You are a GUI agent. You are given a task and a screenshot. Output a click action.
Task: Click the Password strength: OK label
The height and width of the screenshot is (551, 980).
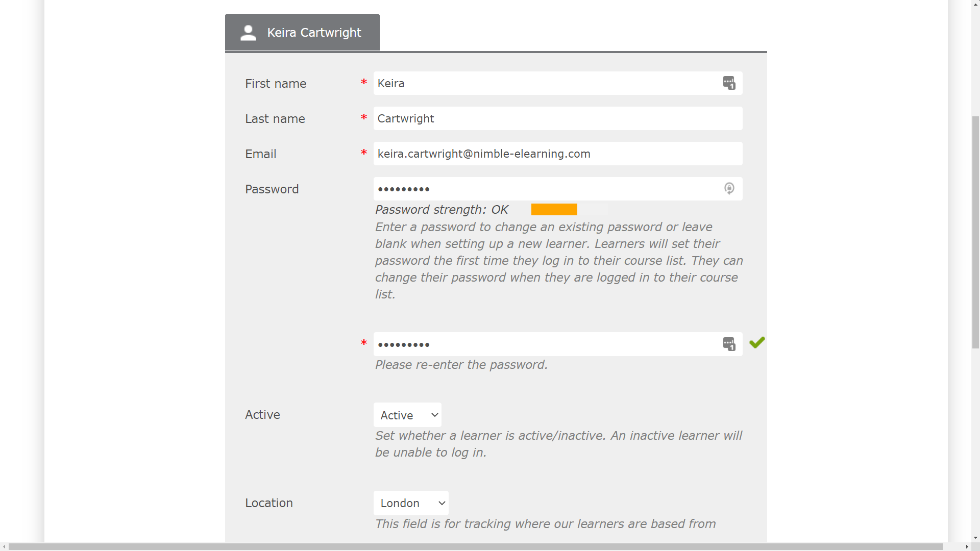pos(442,210)
